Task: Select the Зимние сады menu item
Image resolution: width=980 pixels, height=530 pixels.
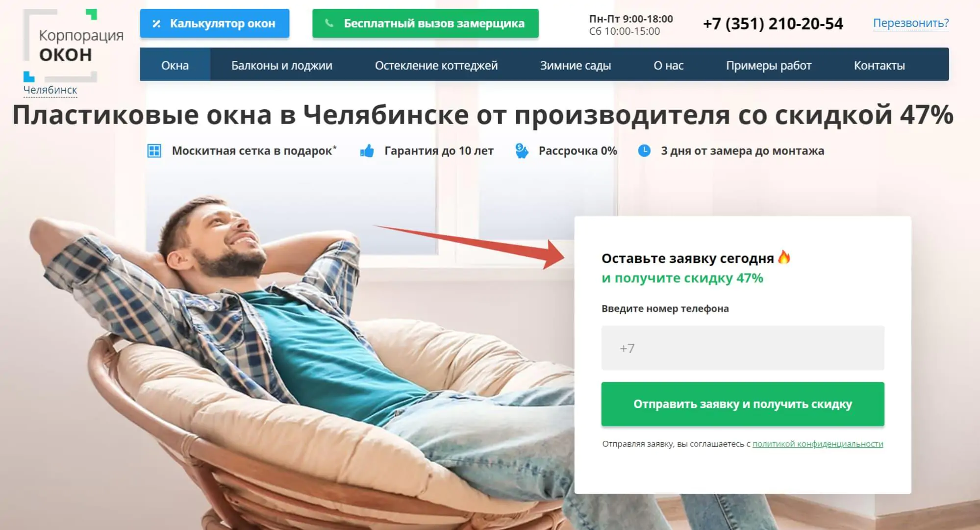Action: click(576, 65)
